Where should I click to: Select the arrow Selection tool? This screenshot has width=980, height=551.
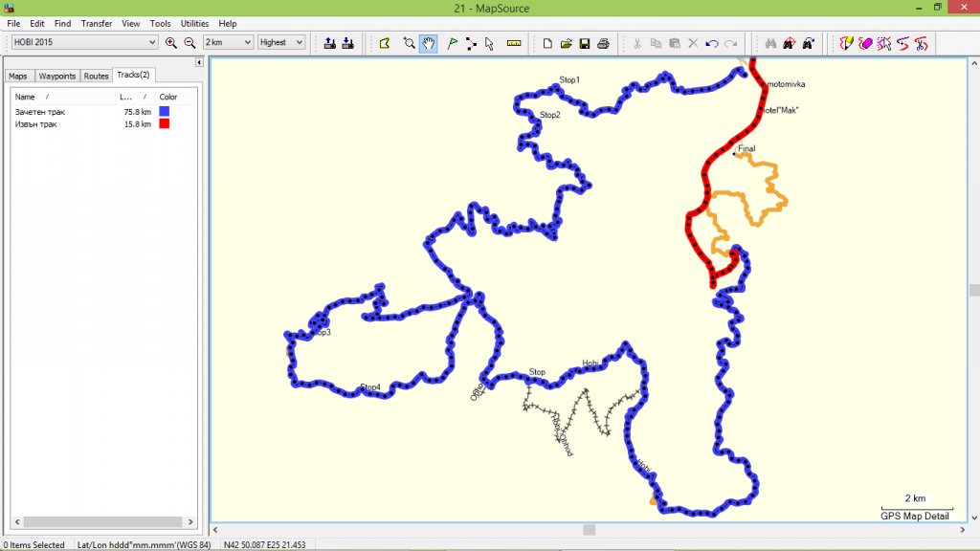tap(489, 43)
